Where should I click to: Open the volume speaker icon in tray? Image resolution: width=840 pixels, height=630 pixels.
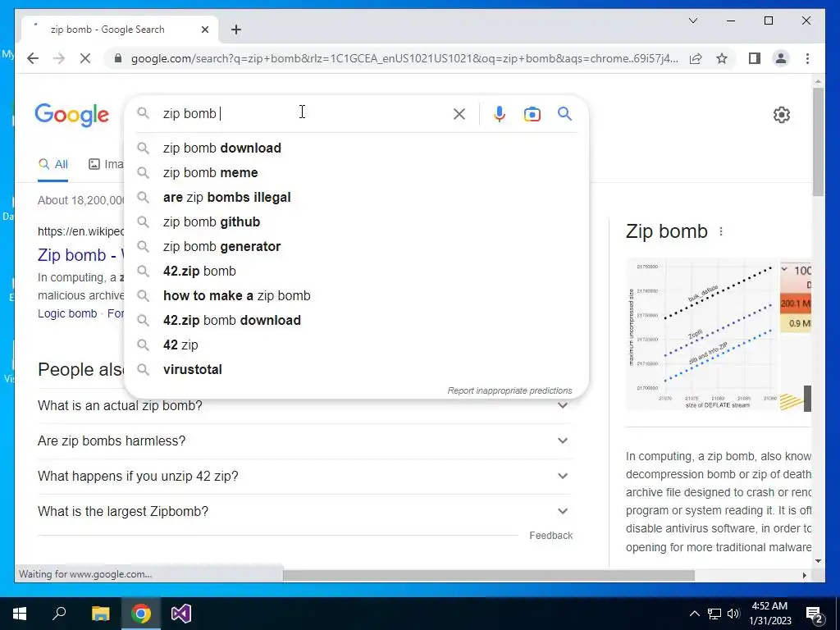[x=733, y=614]
